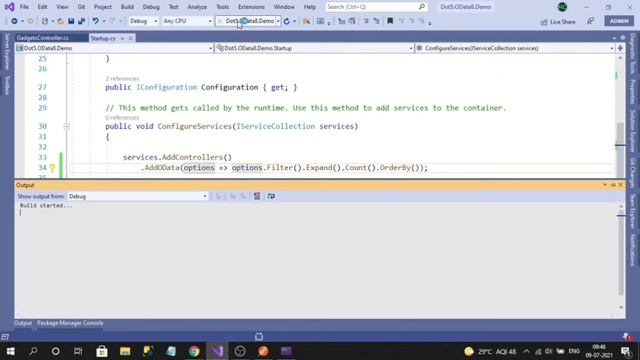
Task: Open the ConfigureServices member dropdown
Action: (x=515, y=48)
